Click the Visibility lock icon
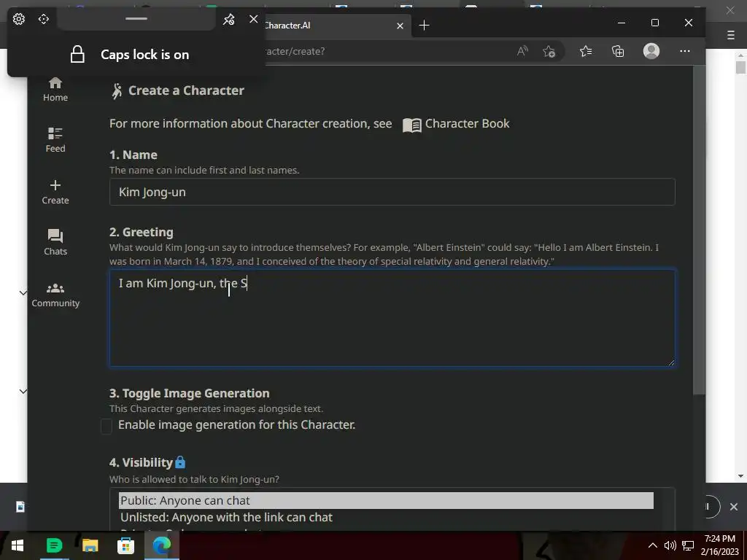Image resolution: width=747 pixels, height=560 pixels. pos(180,462)
